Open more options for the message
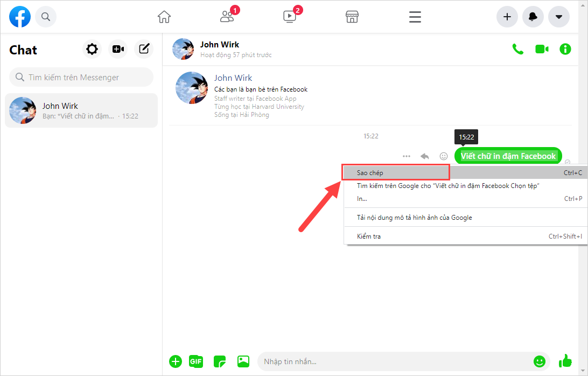588x376 pixels. tap(407, 156)
